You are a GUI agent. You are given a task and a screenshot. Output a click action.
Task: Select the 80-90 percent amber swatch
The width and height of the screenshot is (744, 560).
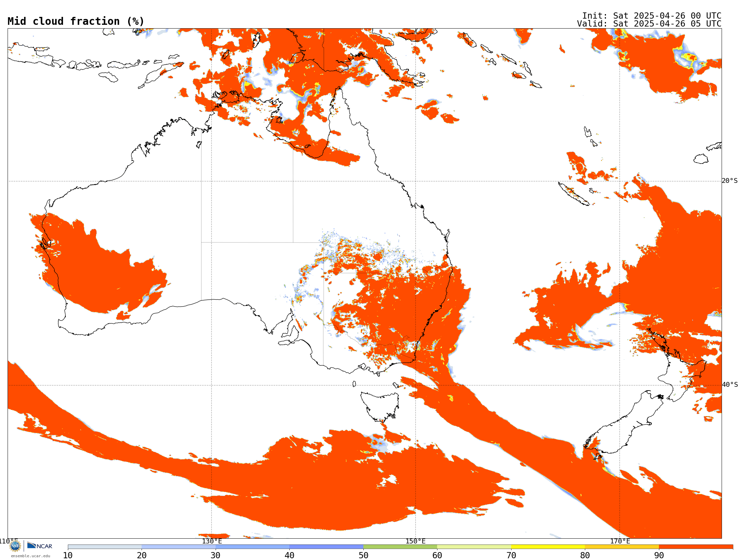(622, 547)
